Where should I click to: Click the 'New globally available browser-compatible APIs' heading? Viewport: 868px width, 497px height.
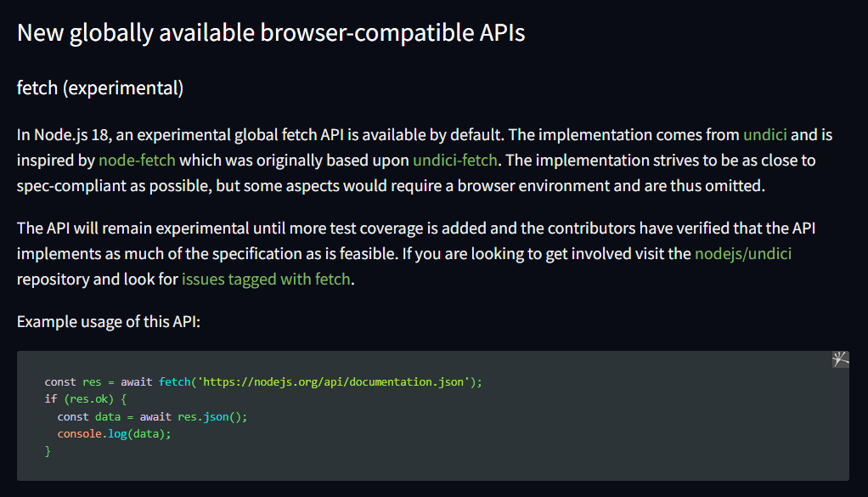pyautogui.click(x=271, y=32)
